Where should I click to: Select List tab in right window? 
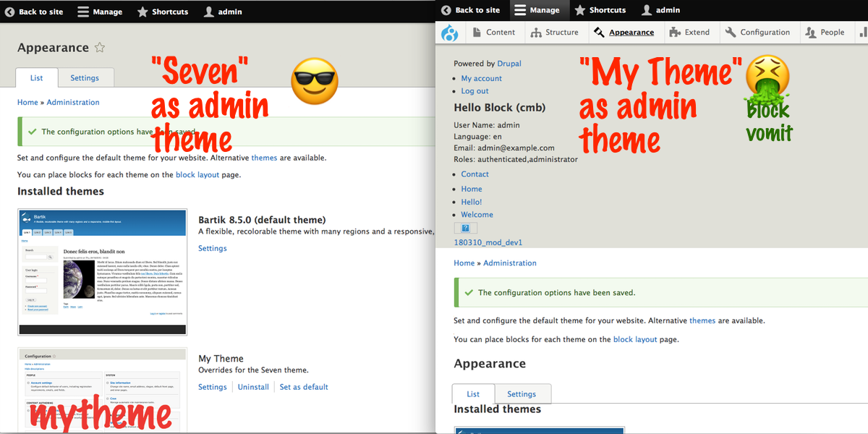(473, 394)
